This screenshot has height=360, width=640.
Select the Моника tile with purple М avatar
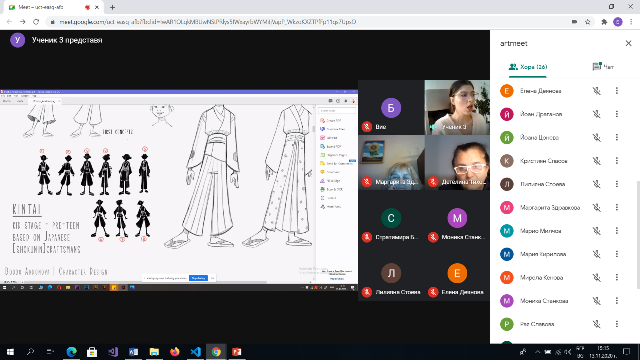tap(457, 218)
